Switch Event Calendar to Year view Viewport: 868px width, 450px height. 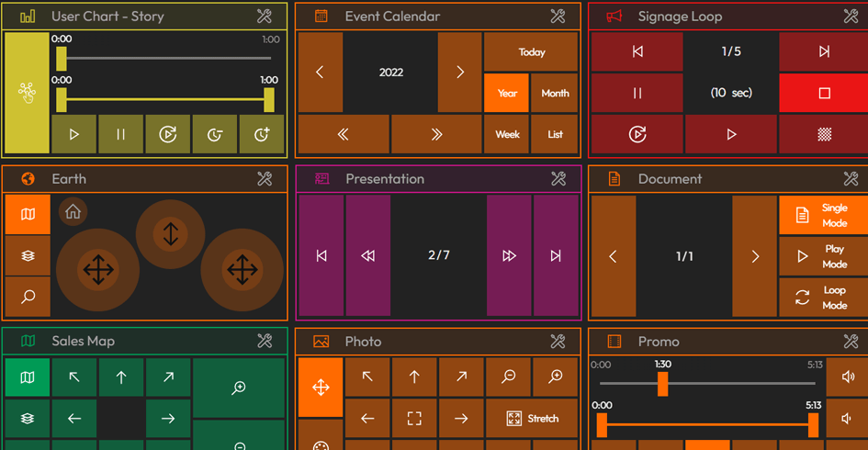[x=507, y=93]
